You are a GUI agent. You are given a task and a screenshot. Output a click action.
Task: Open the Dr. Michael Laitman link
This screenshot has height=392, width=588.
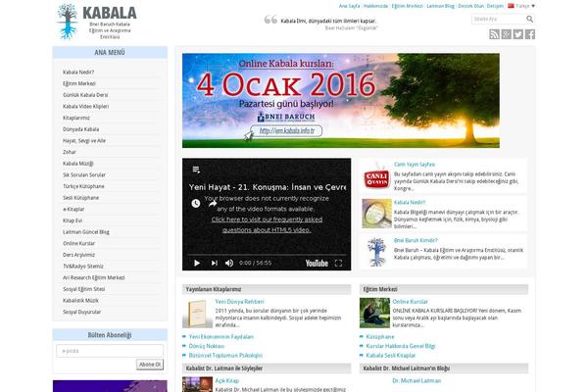point(416,381)
